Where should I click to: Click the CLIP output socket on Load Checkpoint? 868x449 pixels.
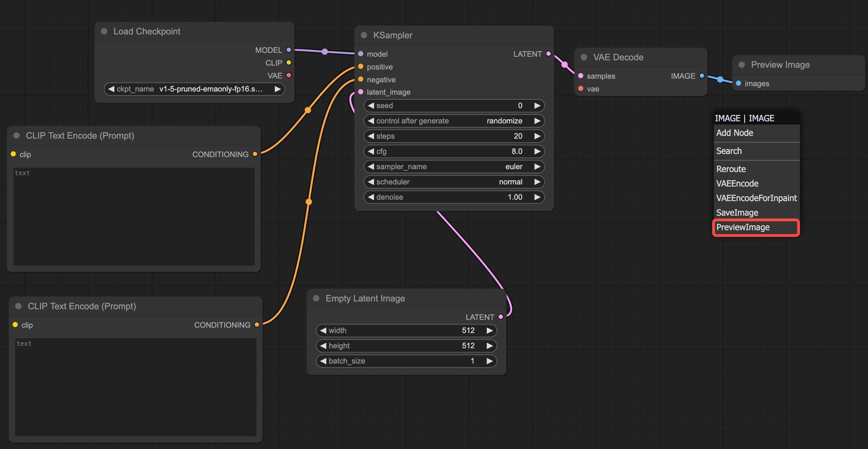(289, 63)
